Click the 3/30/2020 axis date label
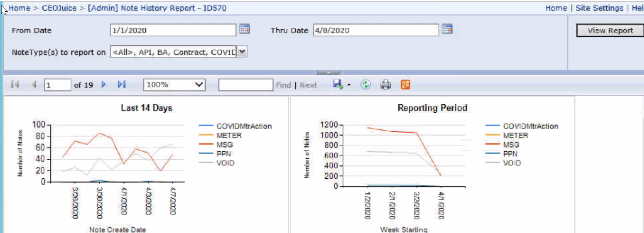The width and height of the screenshot is (644, 233). click(x=99, y=203)
